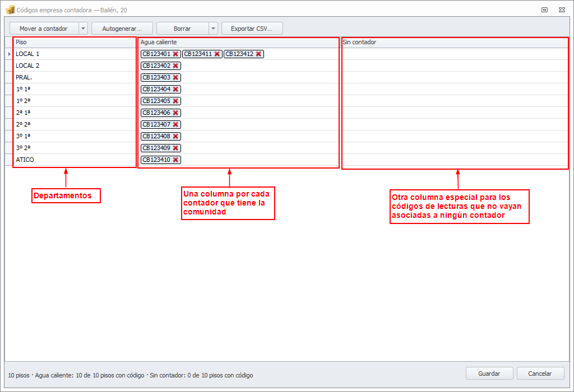Click the Agua caliente column header
This screenshot has width=574, height=392.
pyautogui.click(x=239, y=42)
